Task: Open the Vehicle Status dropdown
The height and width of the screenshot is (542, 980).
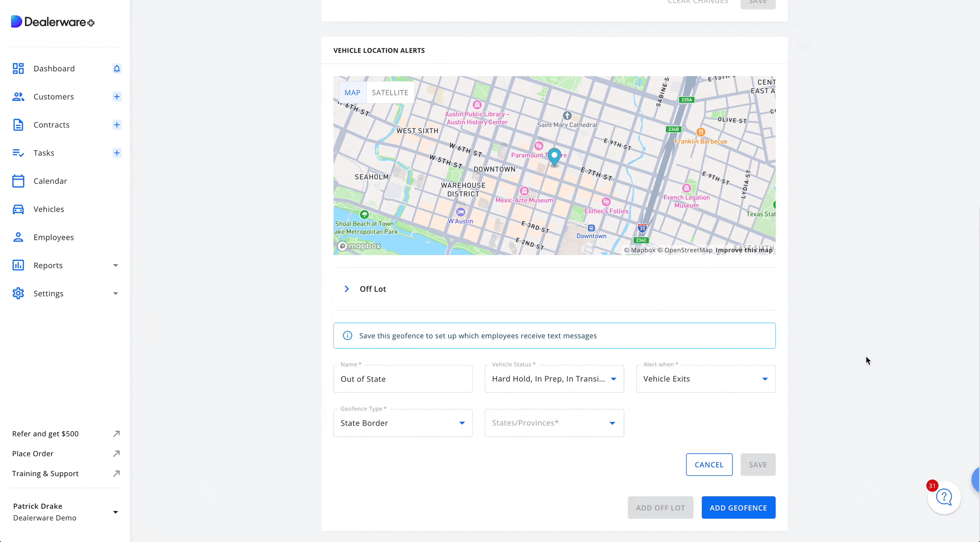Action: pos(554,379)
